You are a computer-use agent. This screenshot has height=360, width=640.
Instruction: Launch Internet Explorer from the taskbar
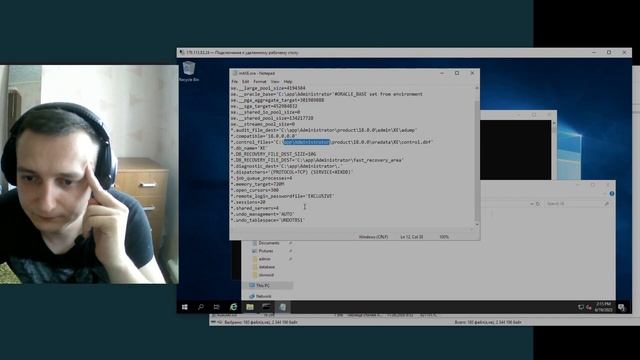pyautogui.click(x=233, y=307)
